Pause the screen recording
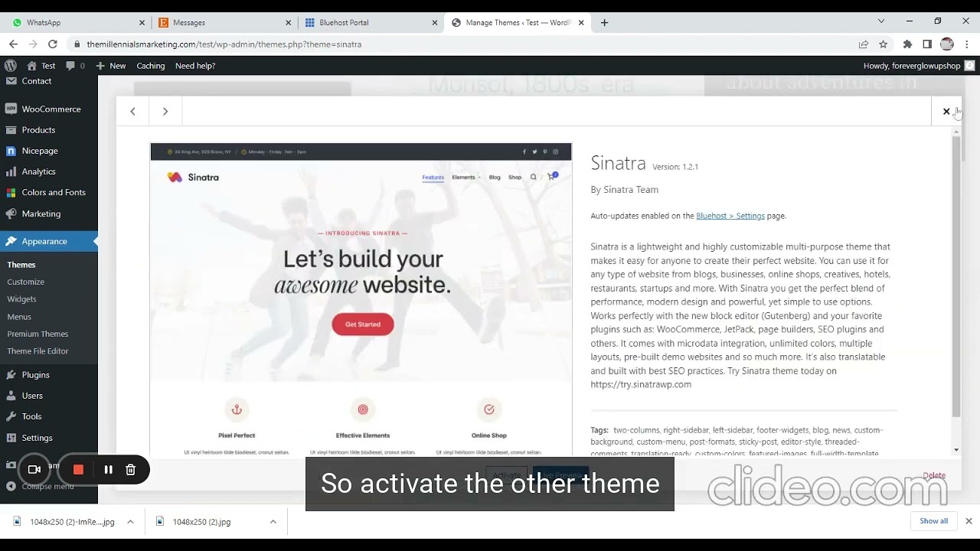 click(x=108, y=469)
